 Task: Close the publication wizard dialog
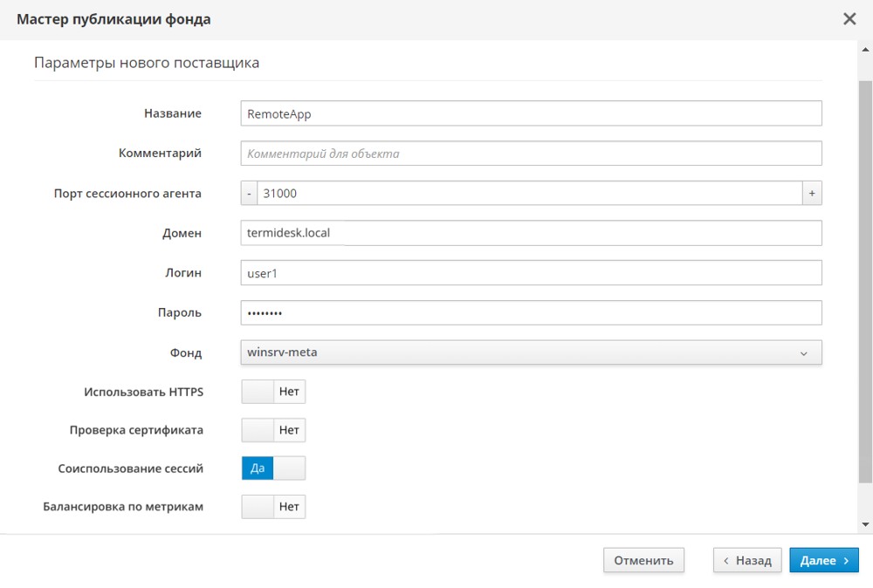(849, 19)
